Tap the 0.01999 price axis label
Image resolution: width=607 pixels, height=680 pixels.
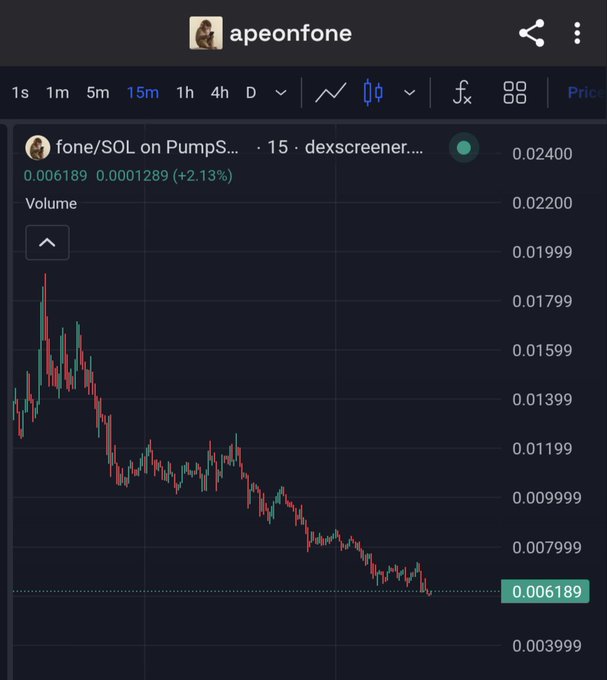[x=542, y=252]
